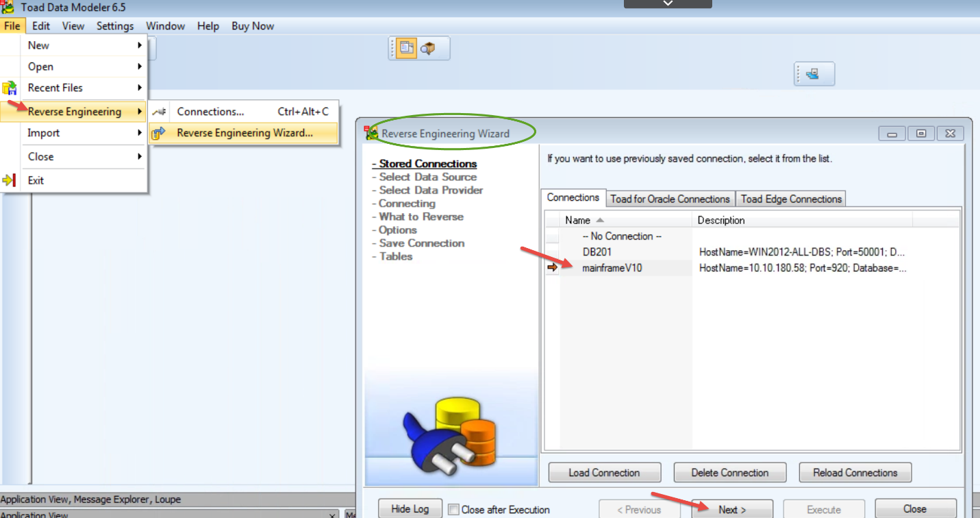Choose Exit from the File menu
This screenshot has width=980, height=518.
74,181
